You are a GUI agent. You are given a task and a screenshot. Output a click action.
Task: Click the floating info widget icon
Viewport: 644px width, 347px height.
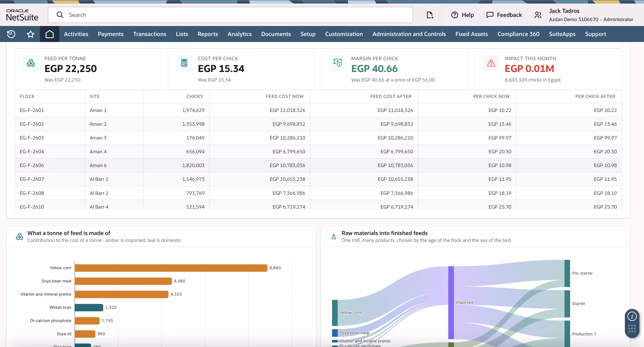click(x=632, y=316)
